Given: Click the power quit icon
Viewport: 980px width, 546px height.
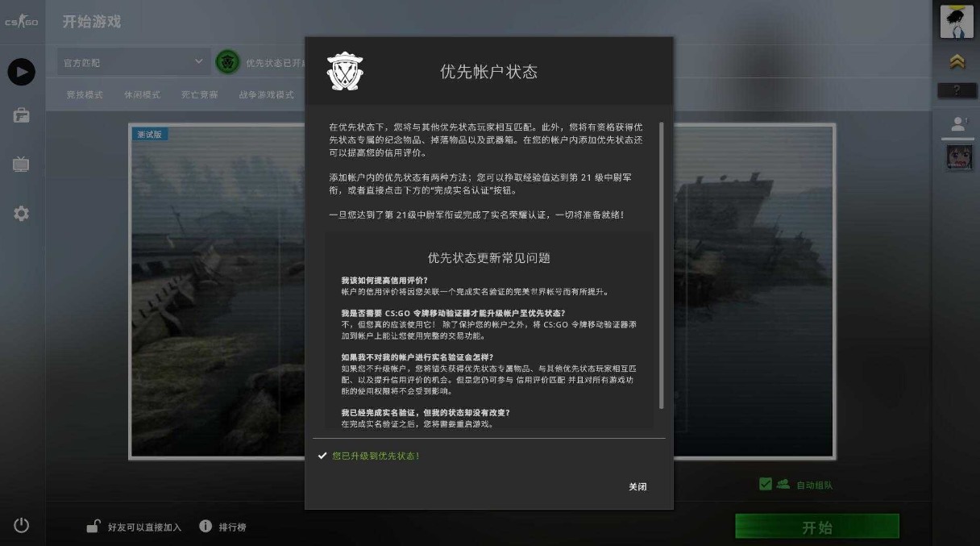Looking at the screenshot, I should (x=22, y=526).
